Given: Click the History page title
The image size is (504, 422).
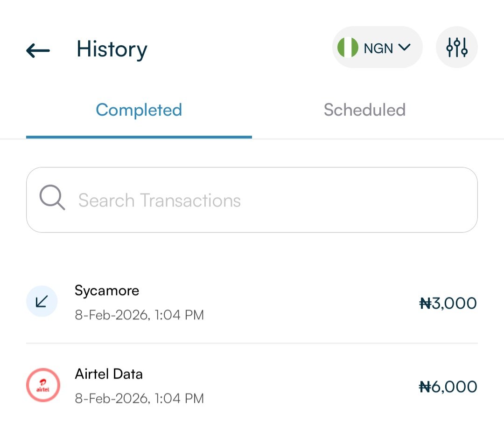Looking at the screenshot, I should point(112,49).
